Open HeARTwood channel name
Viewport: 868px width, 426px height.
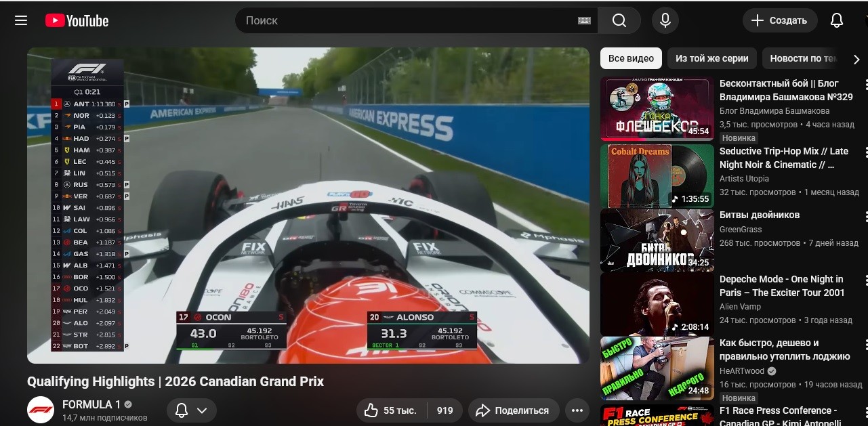pos(742,371)
